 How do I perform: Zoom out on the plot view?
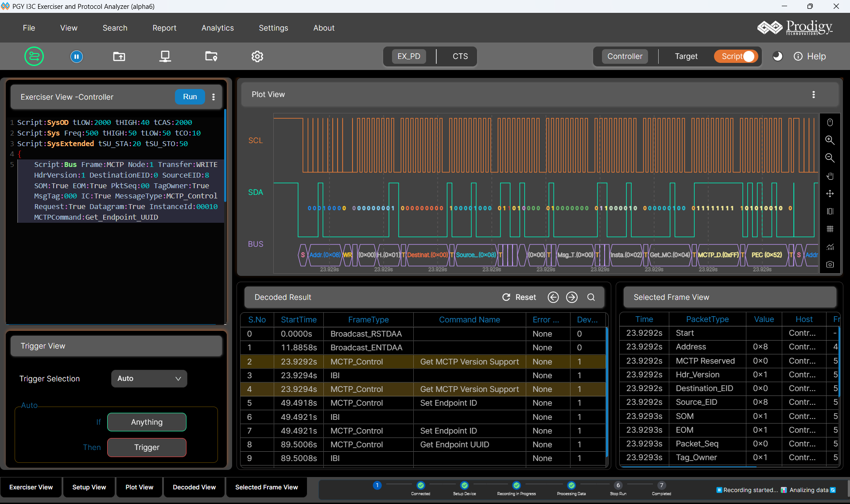(830, 158)
